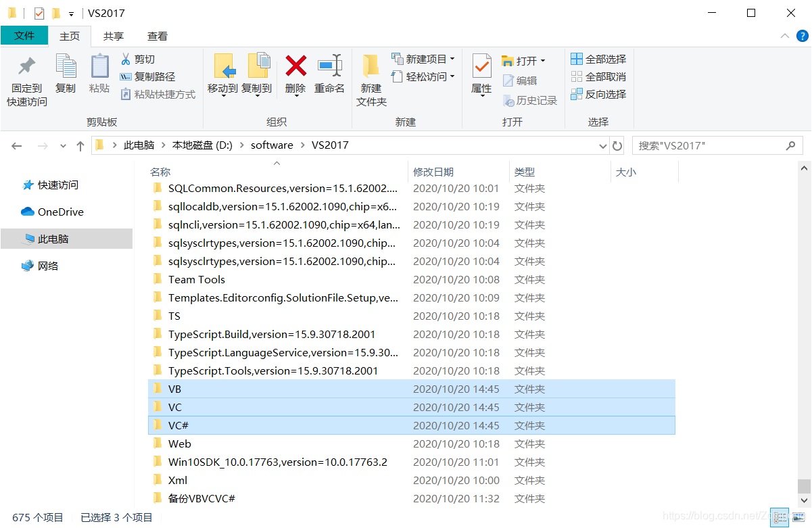This screenshot has height=528, width=812.
Task: Click Copy path (复制路径)
Action: coord(147,76)
